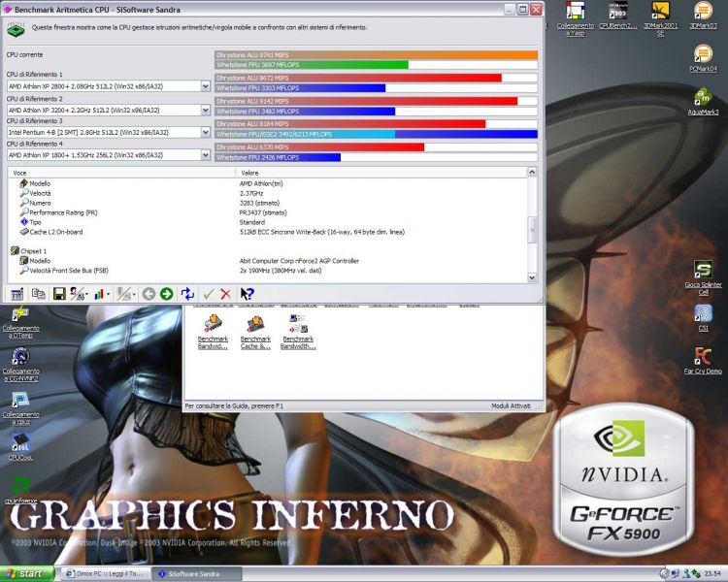Select the Tipo Standard row

pos(268,222)
